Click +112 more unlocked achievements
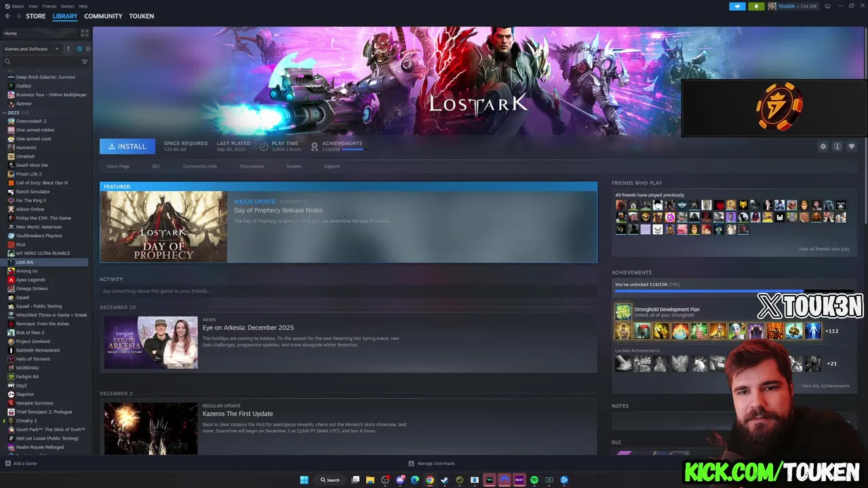This screenshot has height=488, width=868. [831, 331]
